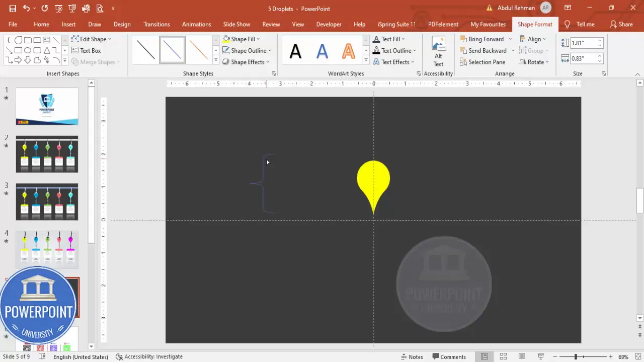
Task: Undo the last action
Action: click(x=26, y=9)
